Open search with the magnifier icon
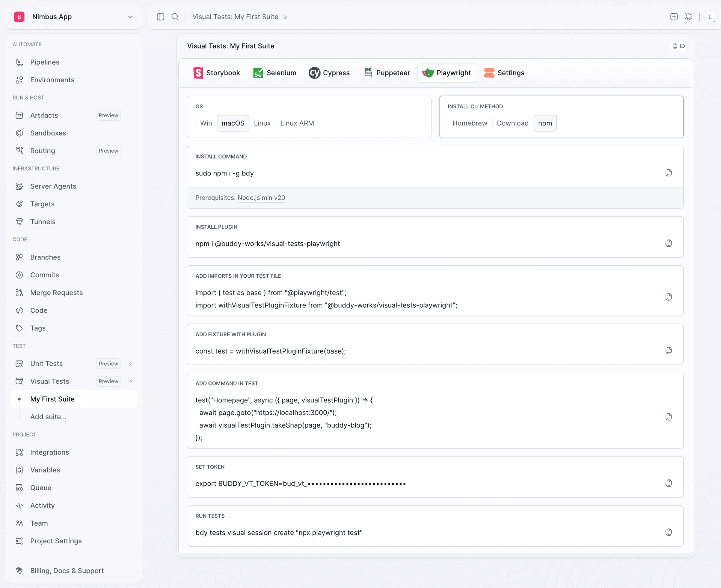The height and width of the screenshot is (588, 721). (175, 17)
